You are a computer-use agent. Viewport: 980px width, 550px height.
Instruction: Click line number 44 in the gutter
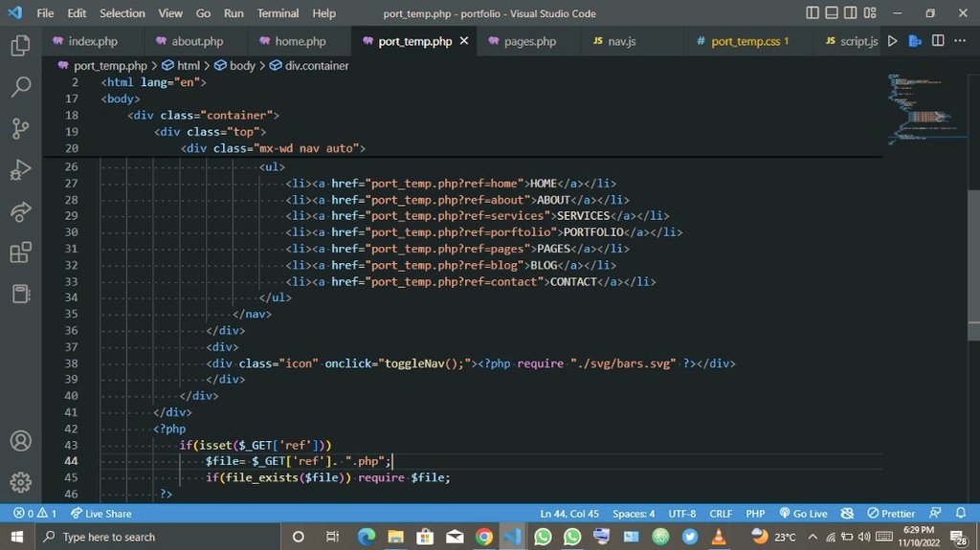tap(71, 461)
